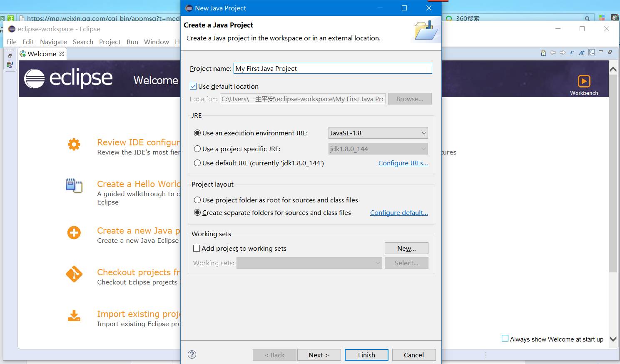Restore the Welcome view panel
The height and width of the screenshot is (364, 620).
click(x=610, y=52)
